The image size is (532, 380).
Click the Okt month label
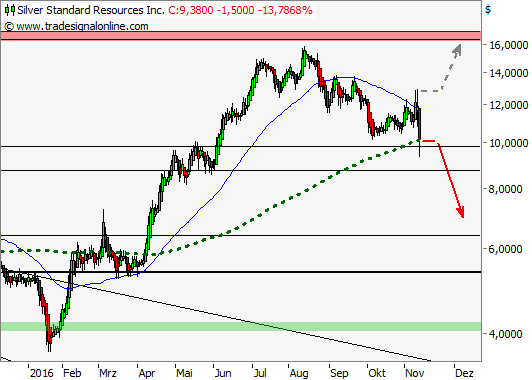377,373
